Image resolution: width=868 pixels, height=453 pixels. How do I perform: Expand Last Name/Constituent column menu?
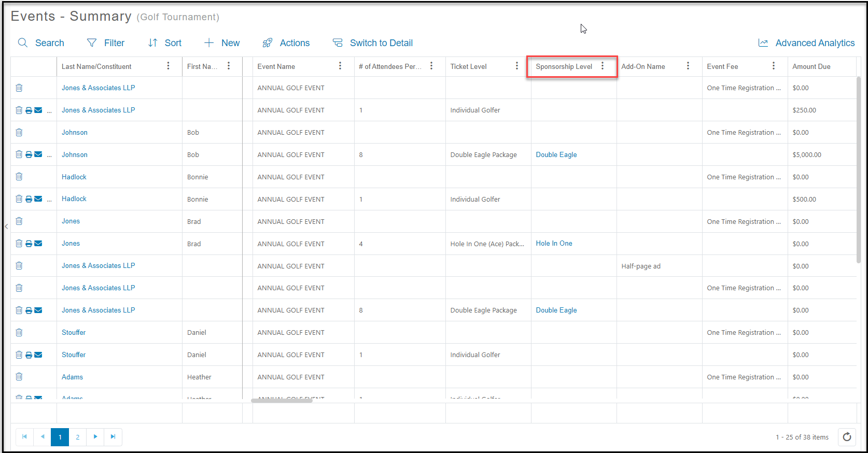[169, 66]
